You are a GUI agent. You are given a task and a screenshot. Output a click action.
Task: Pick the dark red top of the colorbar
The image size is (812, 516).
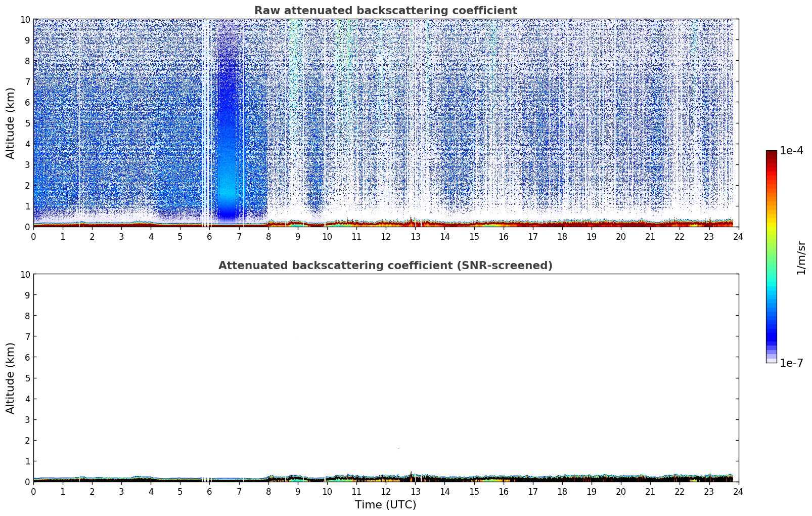(x=771, y=153)
